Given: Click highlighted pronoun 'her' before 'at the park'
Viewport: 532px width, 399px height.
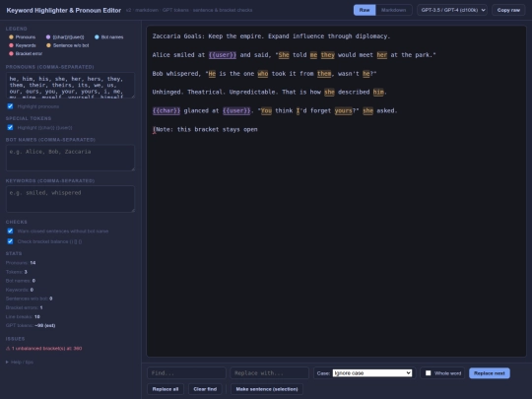Looking at the screenshot, I should click(381, 55).
